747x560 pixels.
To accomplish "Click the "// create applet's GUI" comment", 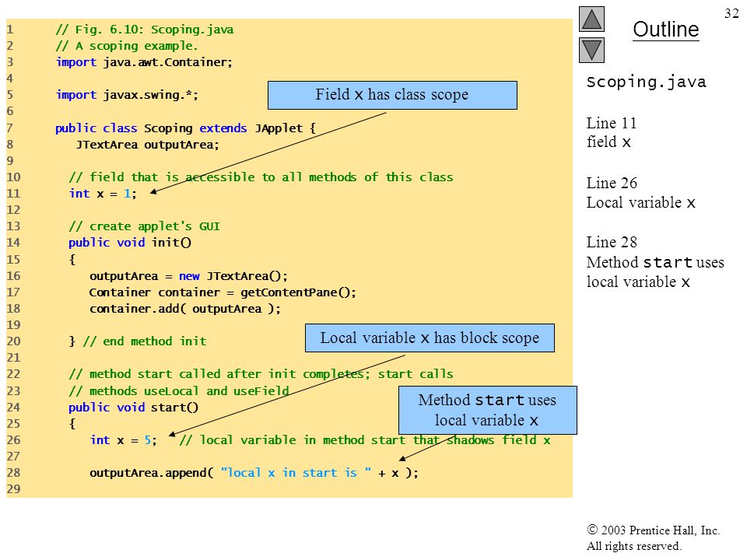I will click(145, 226).
